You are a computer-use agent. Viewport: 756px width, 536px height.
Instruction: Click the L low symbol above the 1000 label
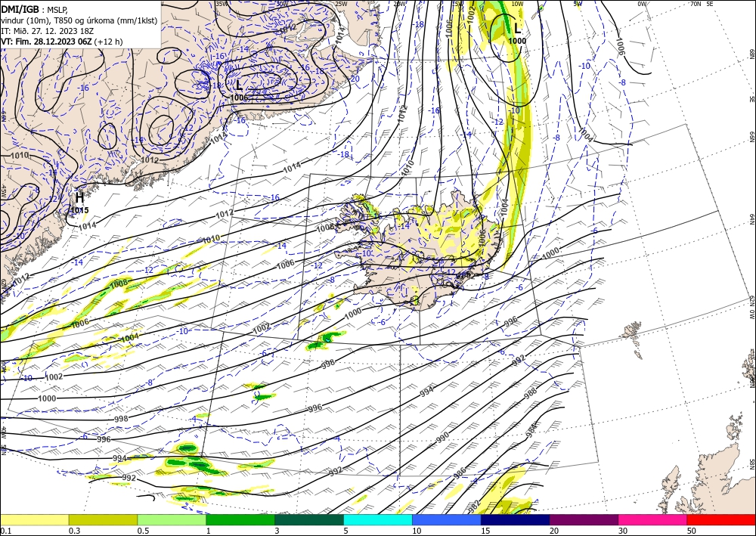pos(517,29)
